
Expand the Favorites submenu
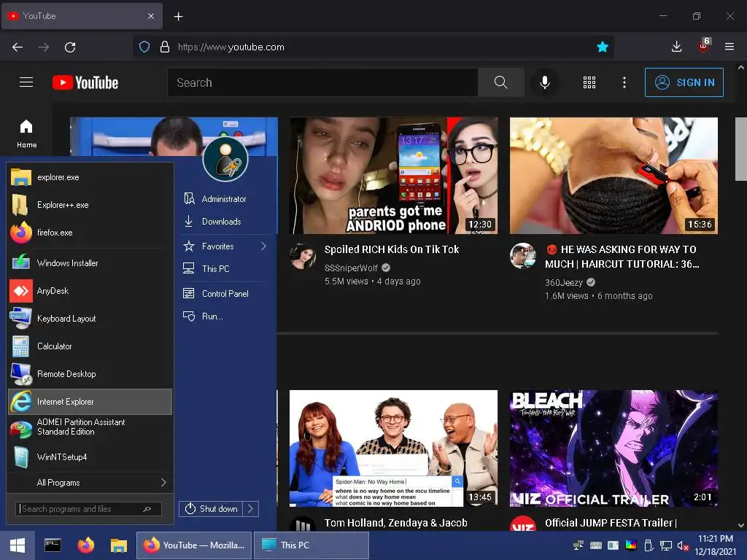[x=226, y=246]
